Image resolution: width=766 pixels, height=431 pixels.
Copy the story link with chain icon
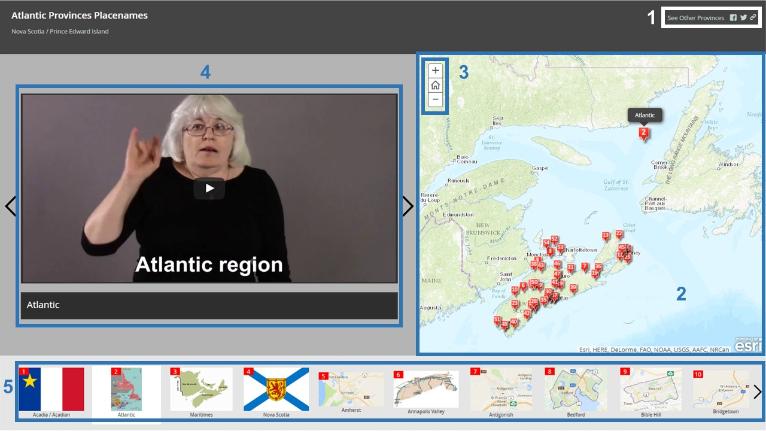pos(753,18)
